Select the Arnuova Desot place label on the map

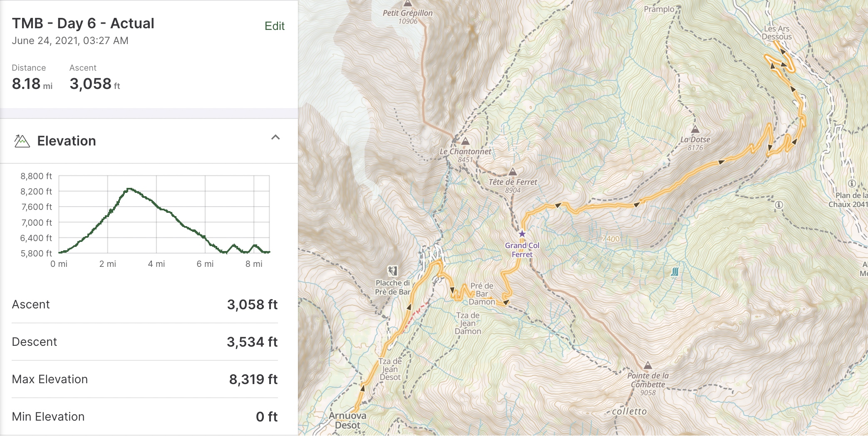[x=347, y=420]
